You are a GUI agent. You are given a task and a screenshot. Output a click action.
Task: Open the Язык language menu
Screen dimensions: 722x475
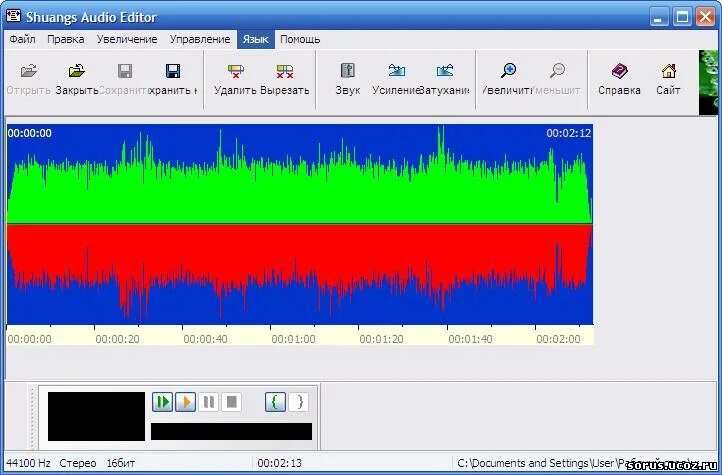(x=256, y=40)
